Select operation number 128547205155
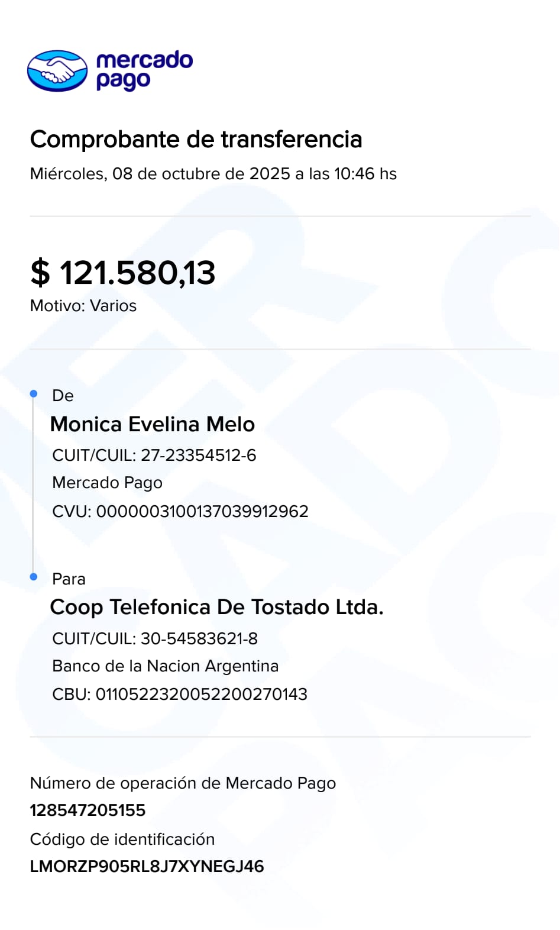The width and height of the screenshot is (560, 930). click(88, 810)
